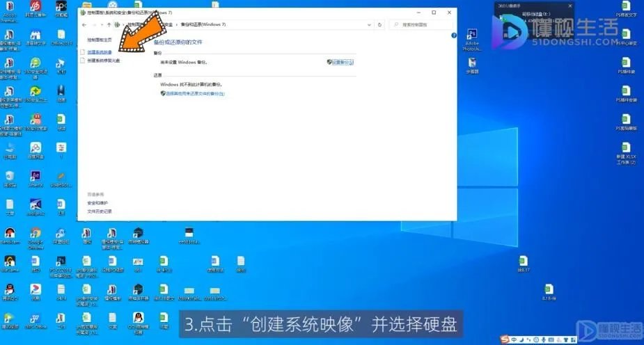
Task: Open soft keyboard icon on IME bar
Action: coord(551,339)
